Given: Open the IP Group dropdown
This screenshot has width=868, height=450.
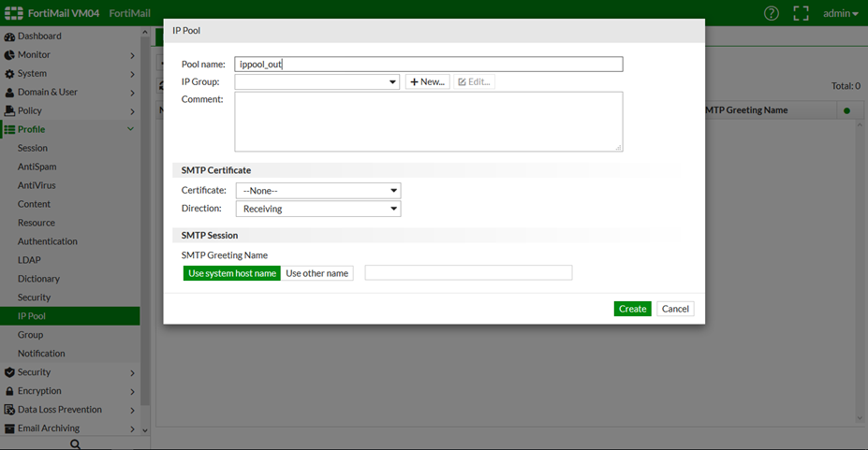Looking at the screenshot, I should click(x=317, y=82).
